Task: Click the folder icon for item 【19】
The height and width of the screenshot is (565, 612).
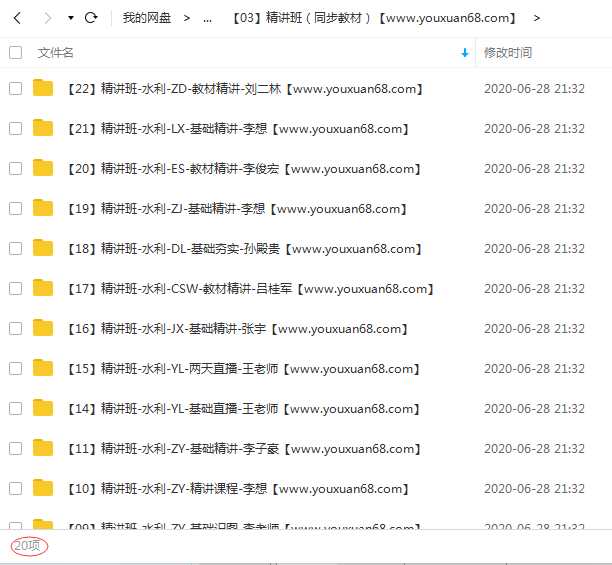Action: point(43,208)
